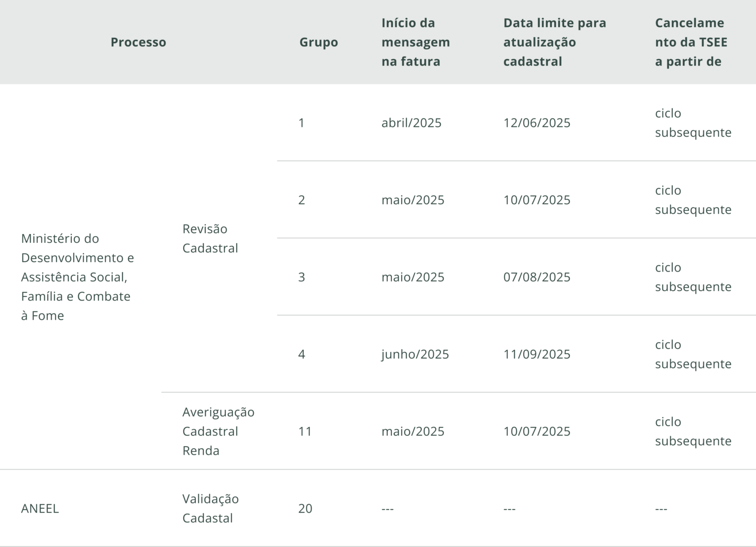Viewport: 756px width, 547px height.
Task: Click the Revisão Cadastral cell
Action: pyautogui.click(x=210, y=239)
